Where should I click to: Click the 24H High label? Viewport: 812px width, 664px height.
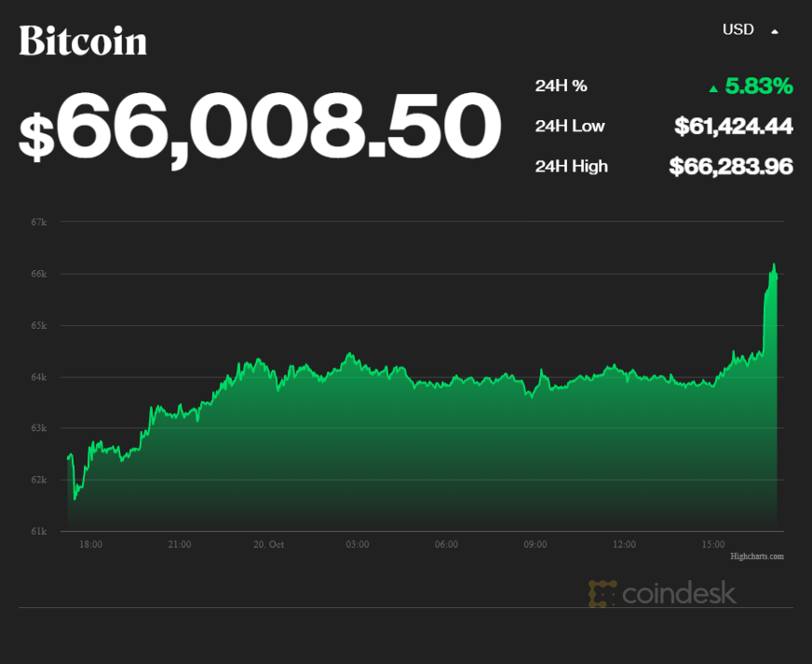click(572, 166)
